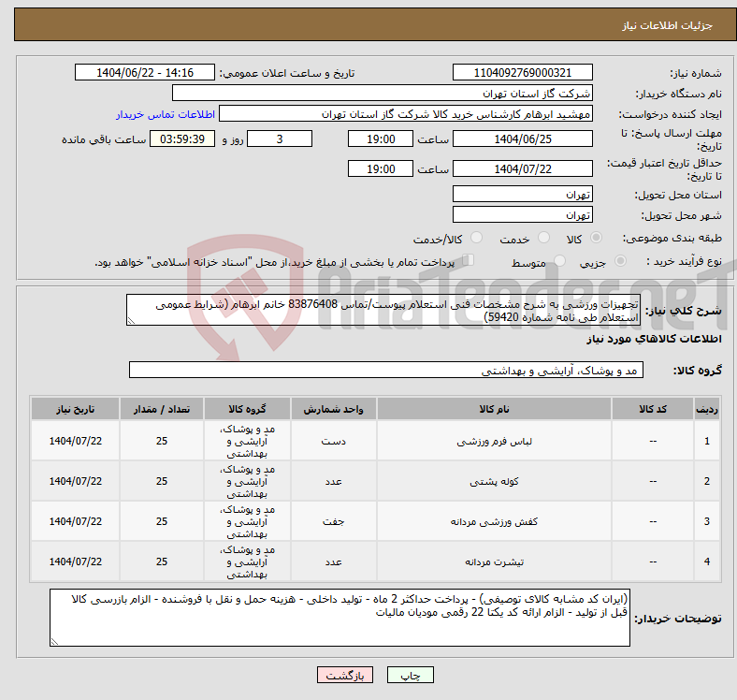Click the response deadline date 1404/06/25 field

(x=522, y=139)
